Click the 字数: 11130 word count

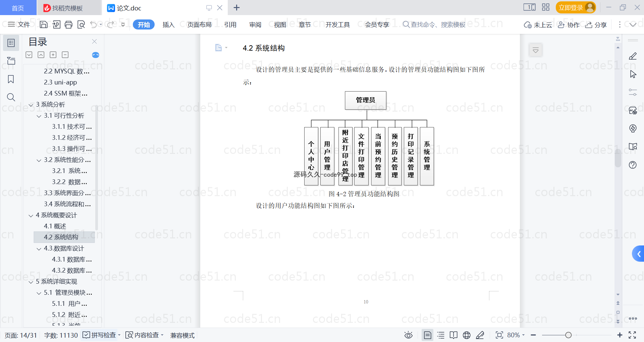[x=61, y=335]
